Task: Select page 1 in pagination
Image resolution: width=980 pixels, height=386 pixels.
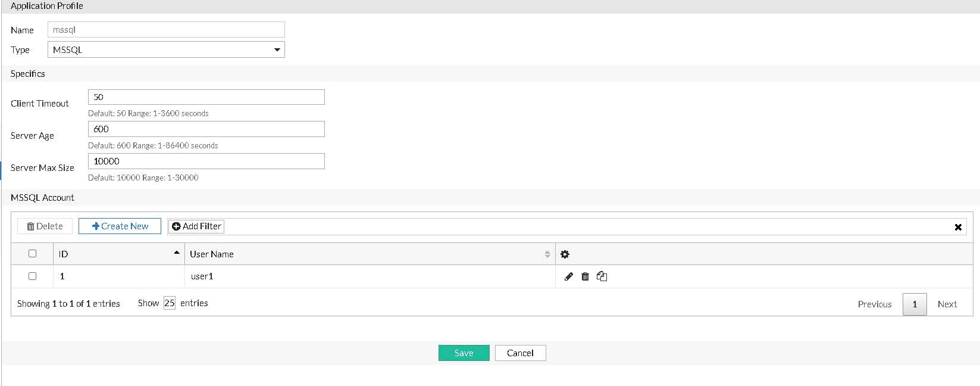Action: pyautogui.click(x=915, y=304)
